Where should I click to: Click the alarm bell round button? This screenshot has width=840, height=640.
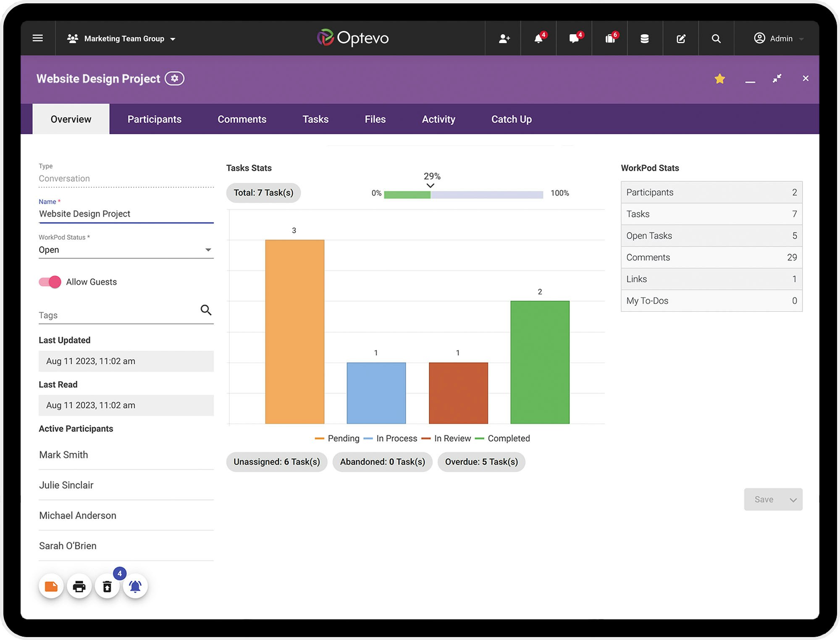pos(135,586)
